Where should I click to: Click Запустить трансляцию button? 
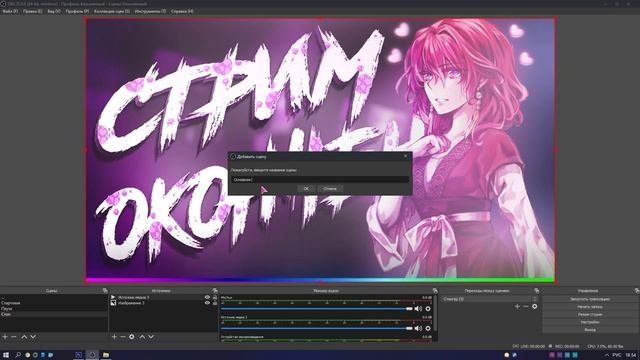[x=590, y=299]
